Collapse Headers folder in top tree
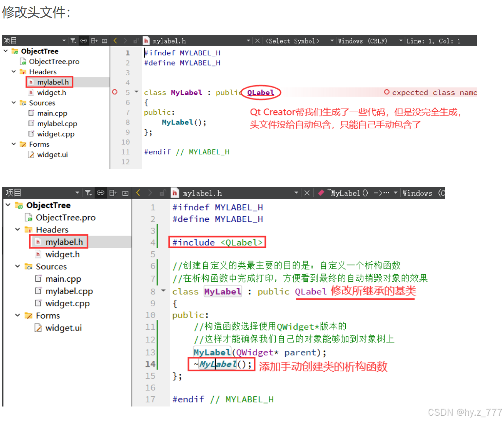 point(14,71)
